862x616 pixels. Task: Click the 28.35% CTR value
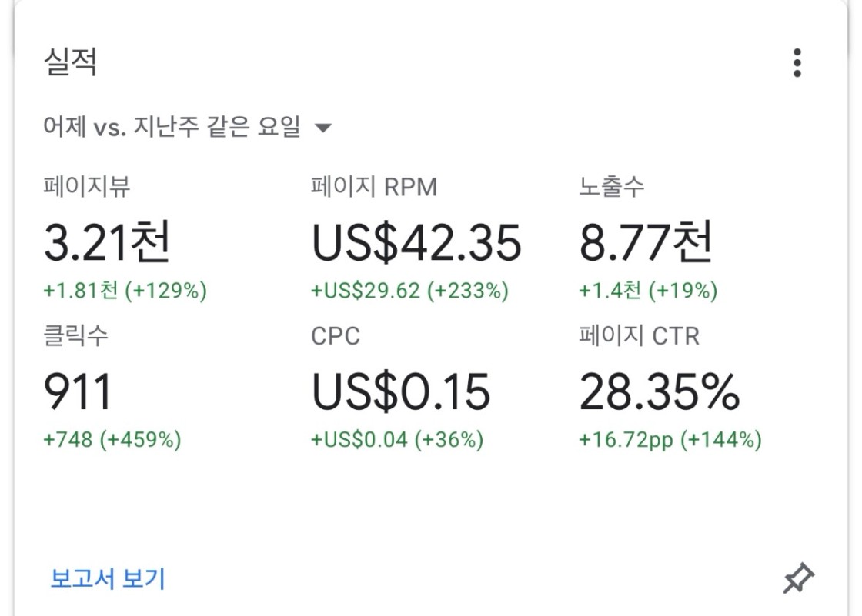point(659,391)
